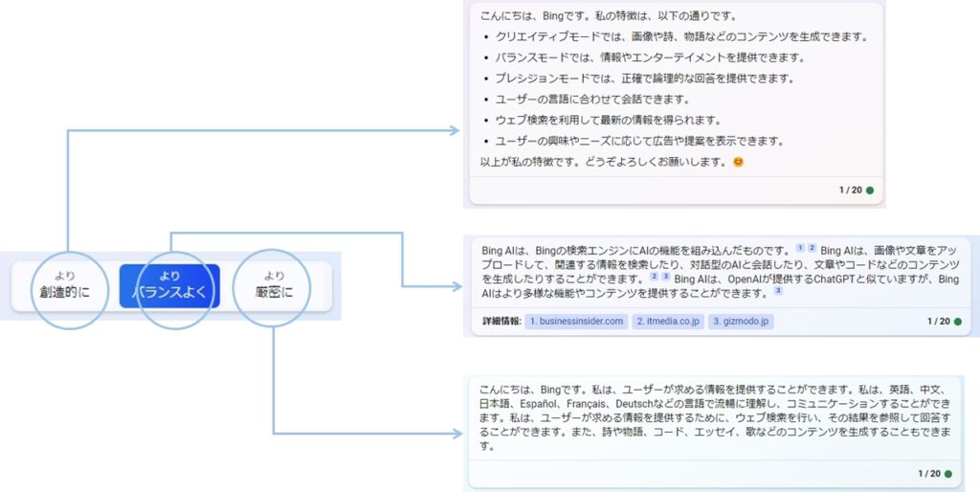
Task: Click the クリエイティブモードでは bullet line
Action: click(681, 37)
